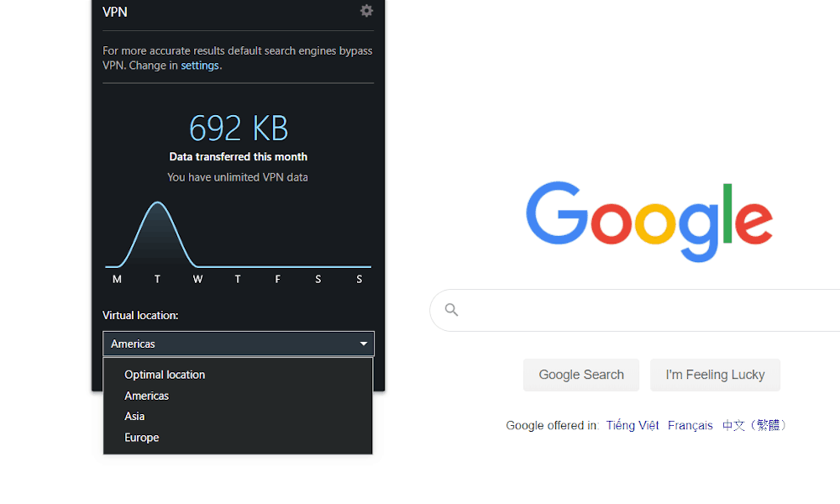
Task: Click the data transfer usage graph
Action: click(238, 235)
